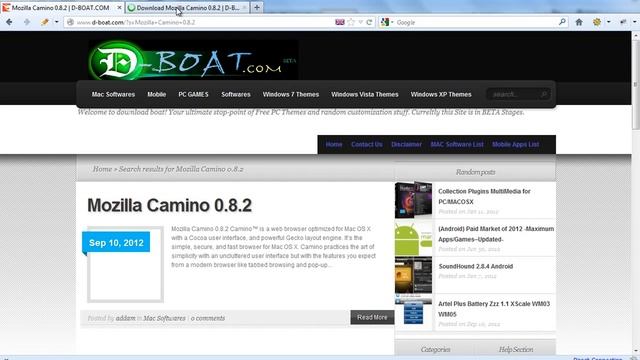Open the 0 comments link
This screenshot has height=360, width=640.
point(208,318)
